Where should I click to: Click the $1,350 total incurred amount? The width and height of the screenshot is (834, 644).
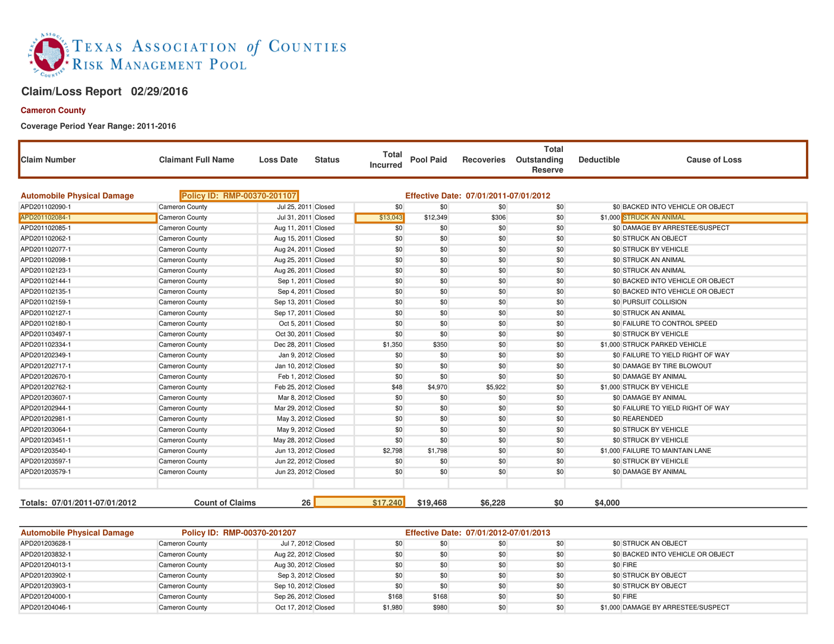pos(393,344)
